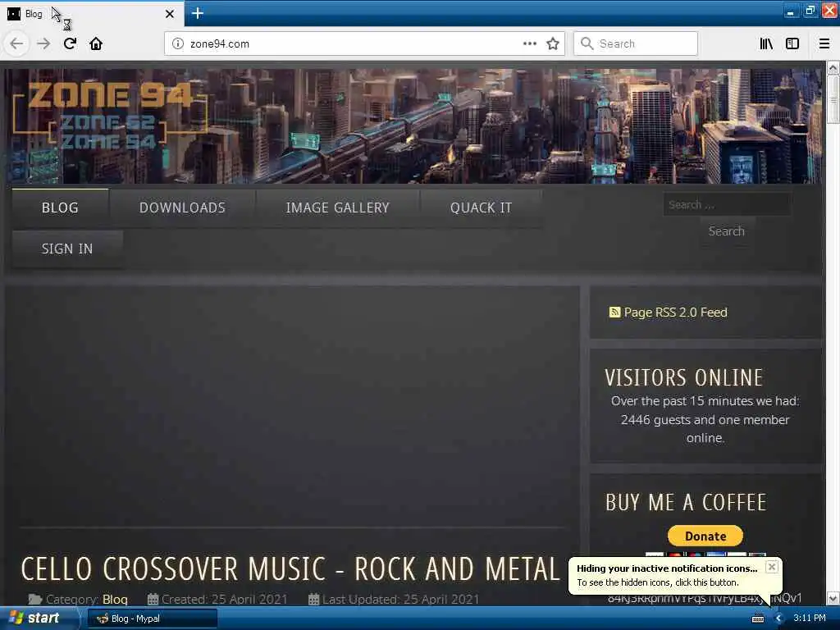
Task: Click the Buy Me A Coffee heading
Action: pos(686,503)
